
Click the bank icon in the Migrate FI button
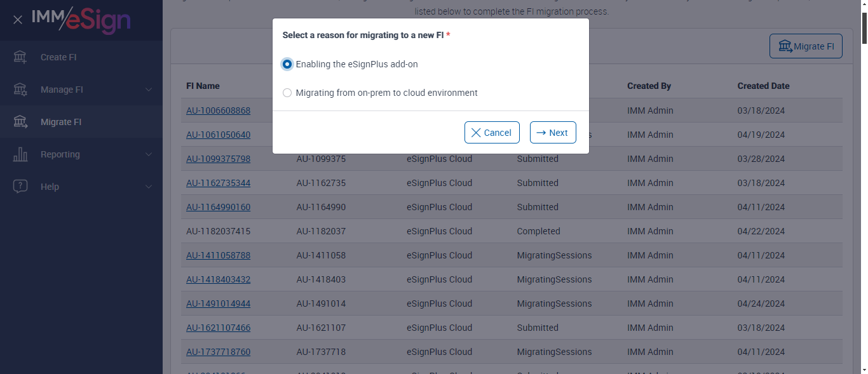pyautogui.click(x=785, y=46)
